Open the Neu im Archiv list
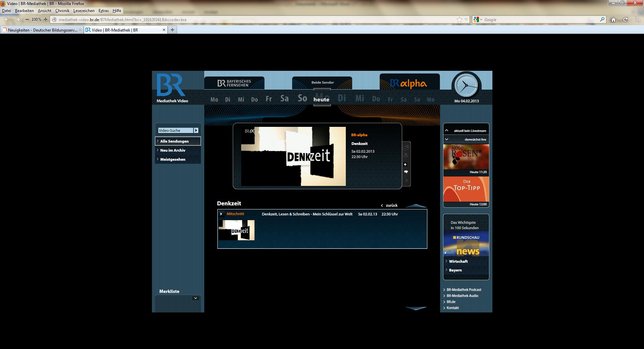Image resolution: width=644 pixels, height=349 pixels. pos(178,150)
